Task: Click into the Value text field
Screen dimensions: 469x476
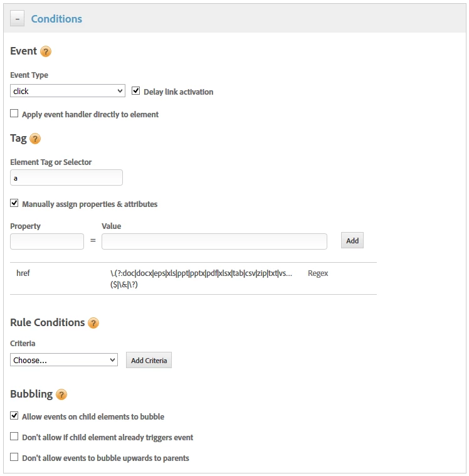Action: pos(214,241)
